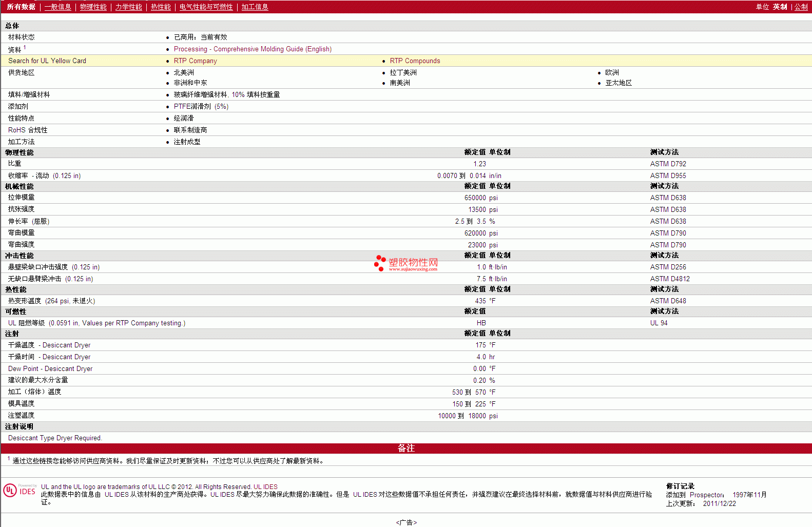The height and width of the screenshot is (527, 812).
Task: Switch units to 公制
Action: [x=801, y=7]
